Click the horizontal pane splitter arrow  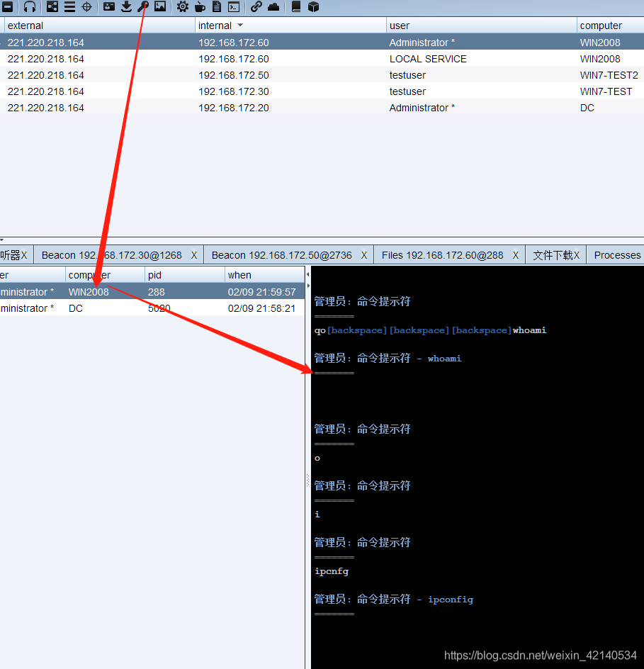click(x=2, y=240)
